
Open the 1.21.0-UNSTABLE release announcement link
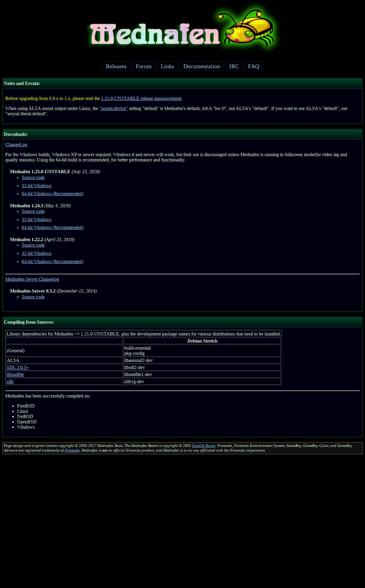coord(141,98)
